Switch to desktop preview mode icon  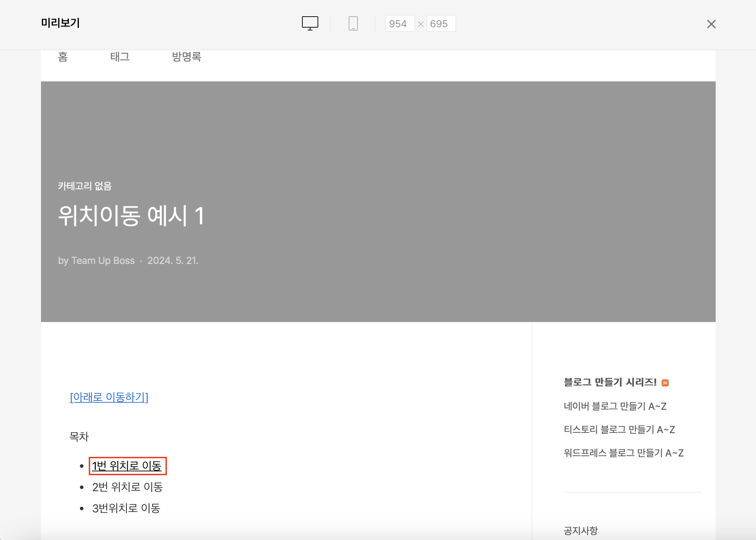point(310,23)
